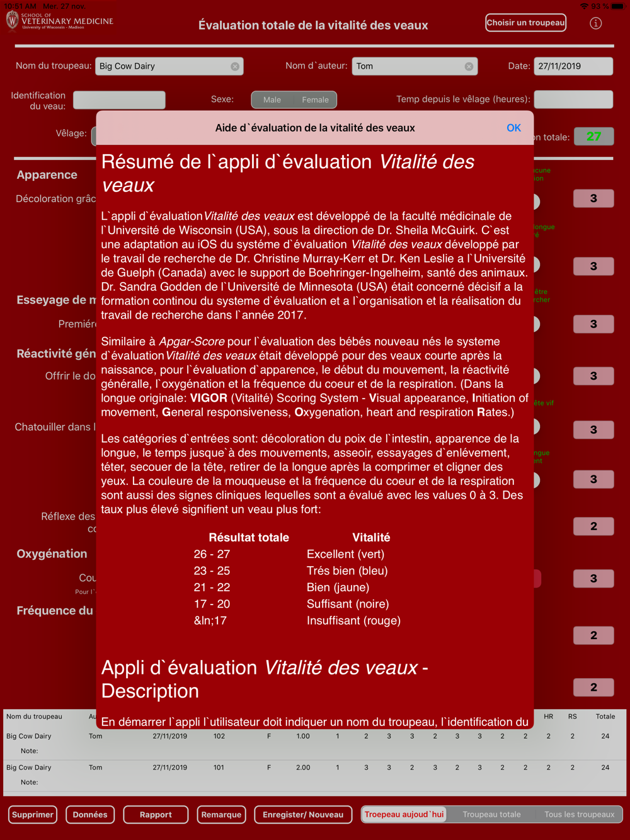Open the info help icon
Image resolution: width=630 pixels, height=840 pixels.
click(x=595, y=23)
